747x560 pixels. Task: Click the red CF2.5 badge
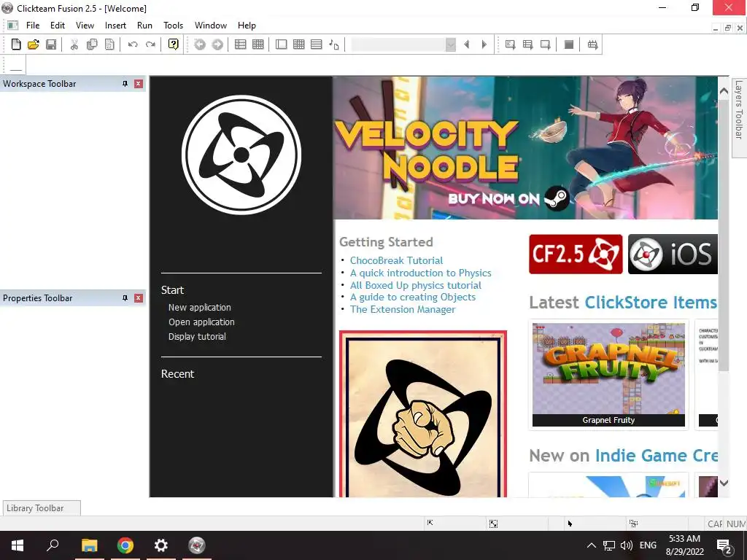tap(576, 254)
